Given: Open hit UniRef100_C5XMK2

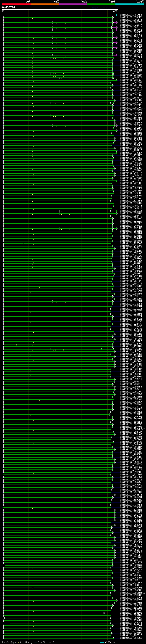Looking at the screenshot, I should coord(131,17).
